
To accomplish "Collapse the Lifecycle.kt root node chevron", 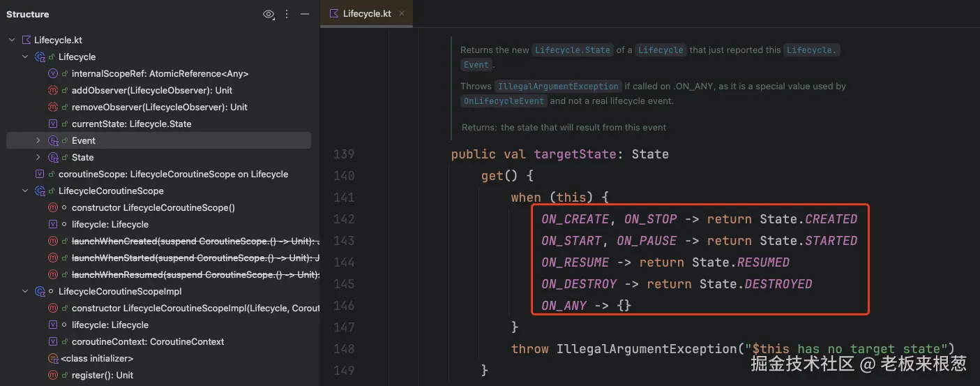I will click(x=12, y=40).
